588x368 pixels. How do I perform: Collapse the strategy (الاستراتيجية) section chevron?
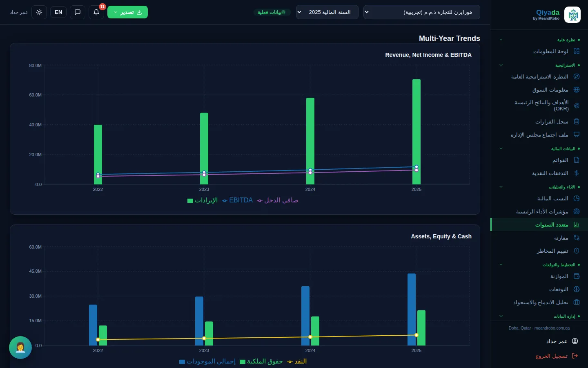pyautogui.click(x=501, y=65)
